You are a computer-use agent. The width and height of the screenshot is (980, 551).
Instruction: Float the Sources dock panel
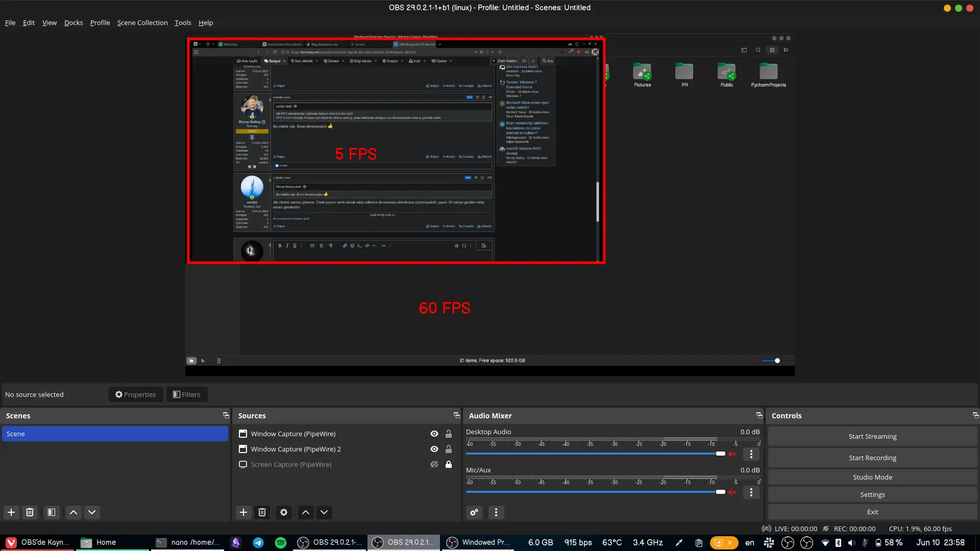(x=456, y=415)
